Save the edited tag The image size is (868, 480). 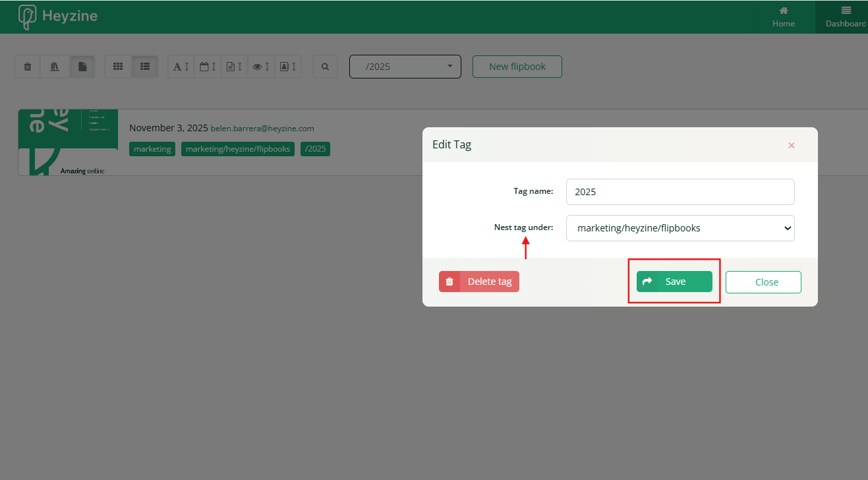click(674, 282)
